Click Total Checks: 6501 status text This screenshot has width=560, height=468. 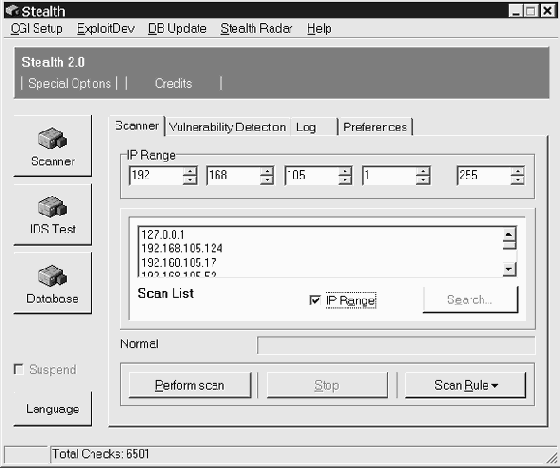coord(100,454)
